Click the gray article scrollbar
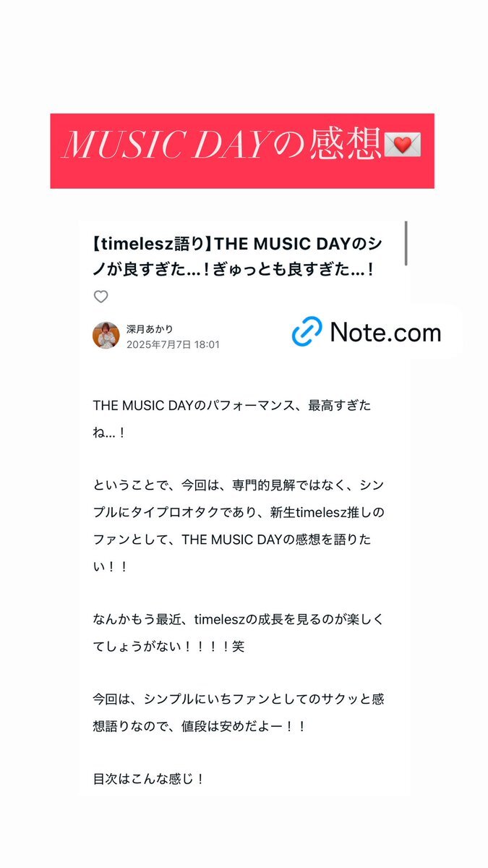Viewport: 488px width, 868px height. 406,243
